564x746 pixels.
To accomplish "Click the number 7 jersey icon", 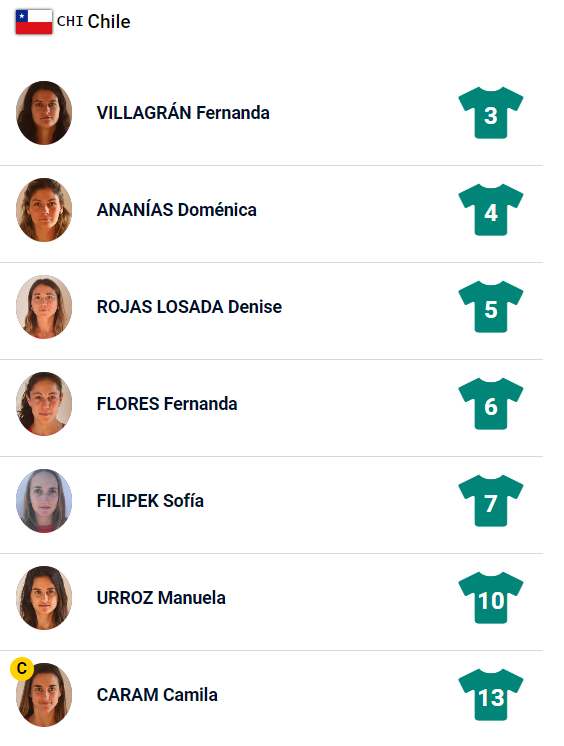I will point(491,501).
